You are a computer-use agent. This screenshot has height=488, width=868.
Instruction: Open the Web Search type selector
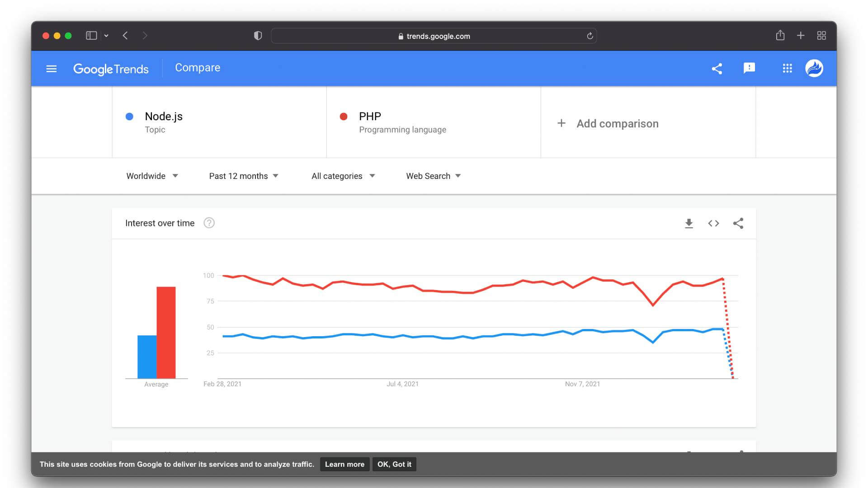pos(432,176)
